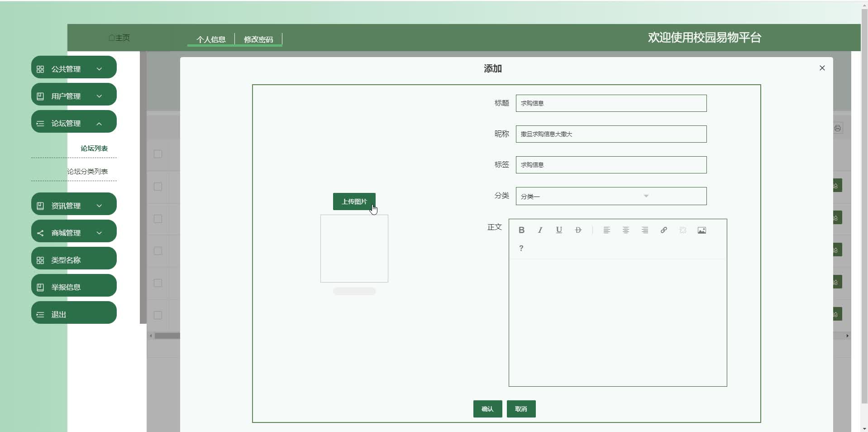The height and width of the screenshot is (432, 868).
Task: Switch to 个人信息 tab
Action: click(x=211, y=39)
